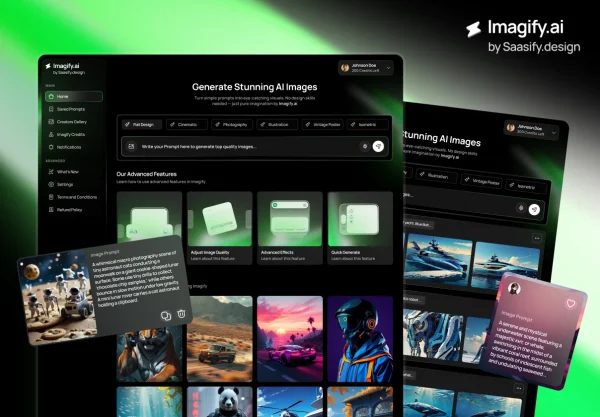Click the Saved Prompts bookmark icon
The image size is (600, 417).
click(x=51, y=109)
